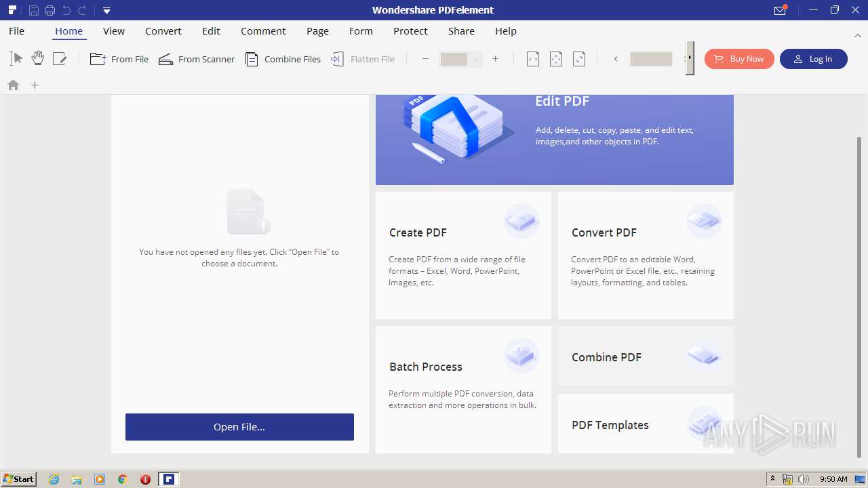
Task: Activate the Hand pan tool
Action: click(x=38, y=59)
